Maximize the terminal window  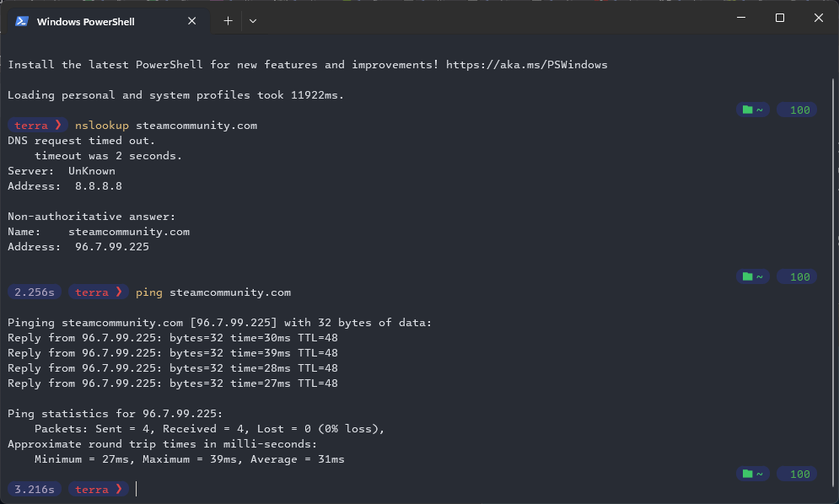(x=780, y=18)
